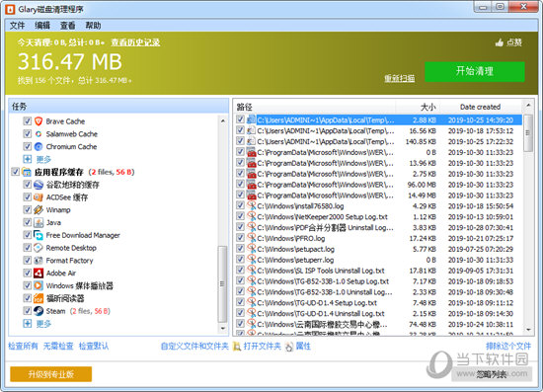This screenshot has height=392, width=543.
Task: Click file icon of PFRO.log row
Action: coord(251,238)
